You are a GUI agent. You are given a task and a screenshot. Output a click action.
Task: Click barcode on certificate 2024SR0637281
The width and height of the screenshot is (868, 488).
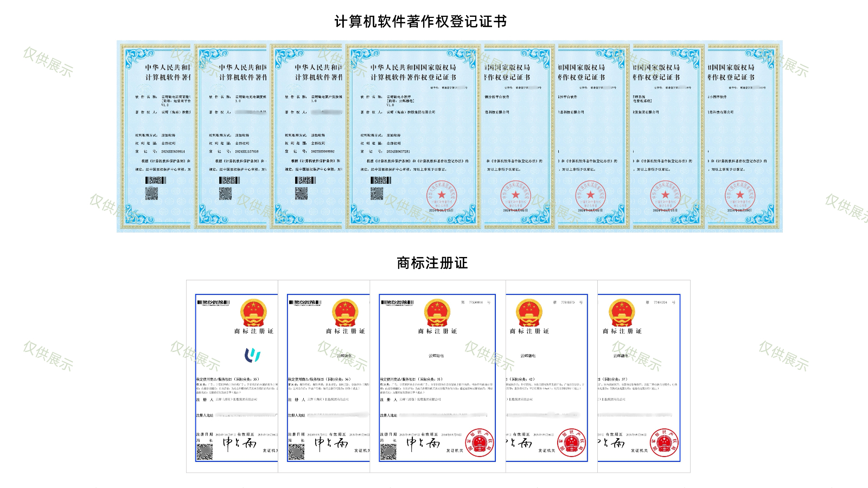(381, 180)
